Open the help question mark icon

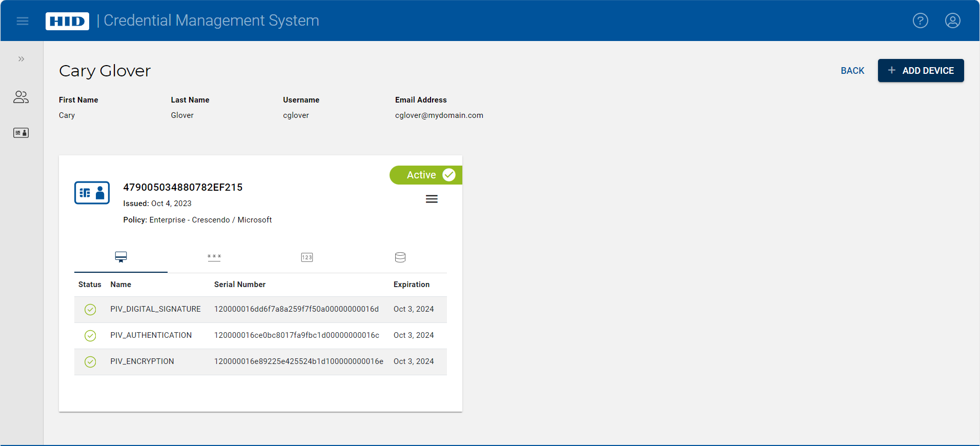[920, 21]
